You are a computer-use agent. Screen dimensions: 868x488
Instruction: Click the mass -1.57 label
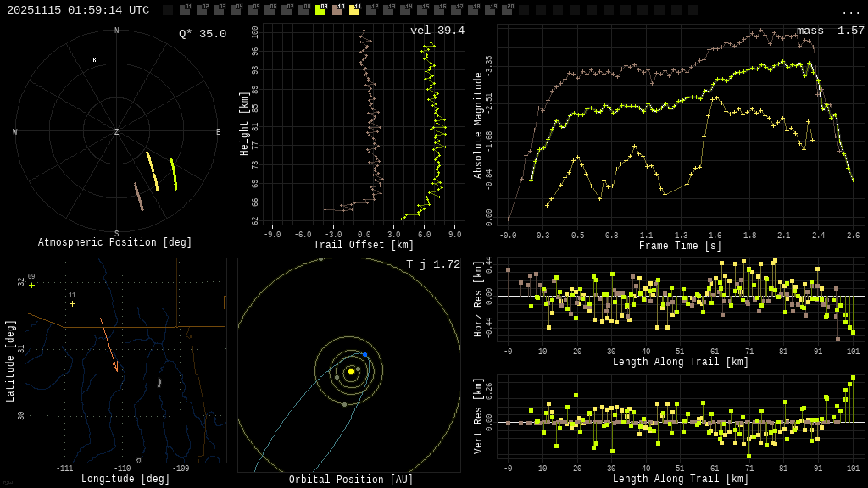831,30
